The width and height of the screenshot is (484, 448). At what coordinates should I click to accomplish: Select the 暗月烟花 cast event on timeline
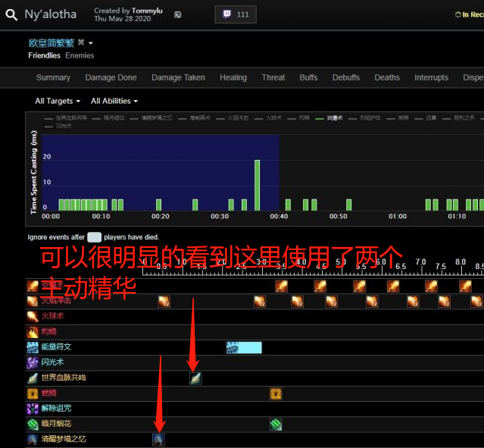276,425
